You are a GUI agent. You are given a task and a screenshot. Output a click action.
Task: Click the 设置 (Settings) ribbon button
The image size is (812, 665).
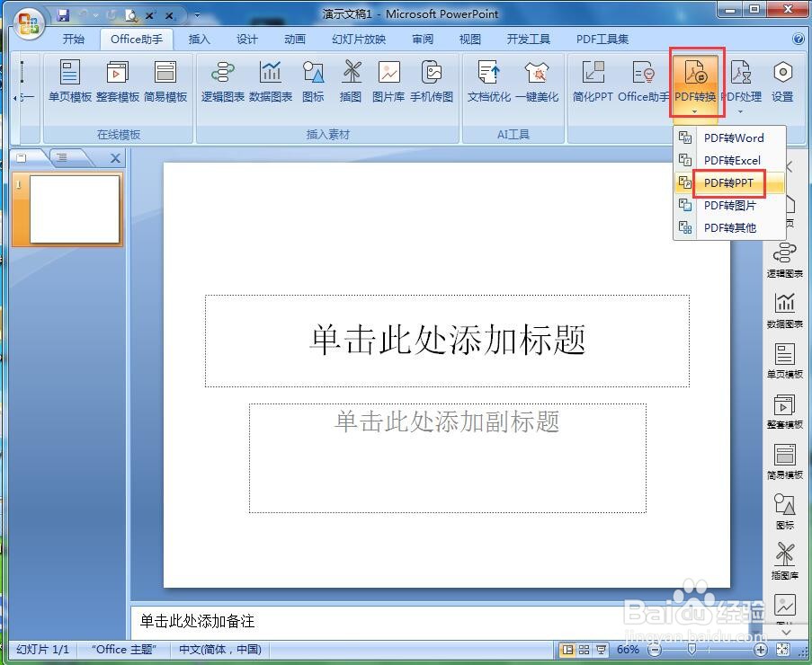point(781,81)
